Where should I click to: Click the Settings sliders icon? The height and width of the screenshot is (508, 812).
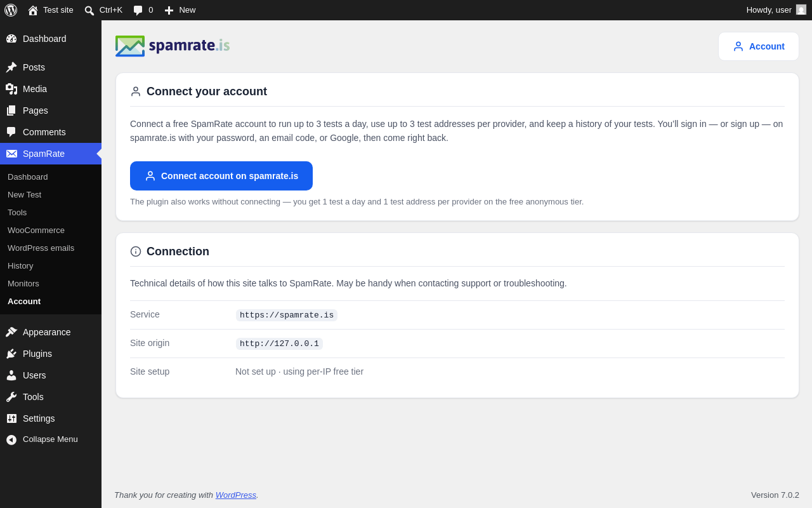11,418
